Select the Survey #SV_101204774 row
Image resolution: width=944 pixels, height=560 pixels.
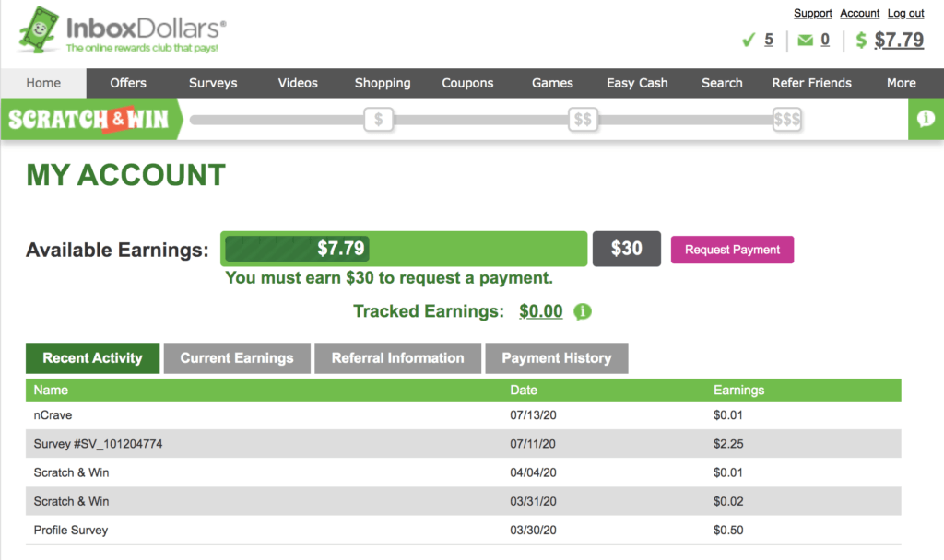tap(464, 443)
